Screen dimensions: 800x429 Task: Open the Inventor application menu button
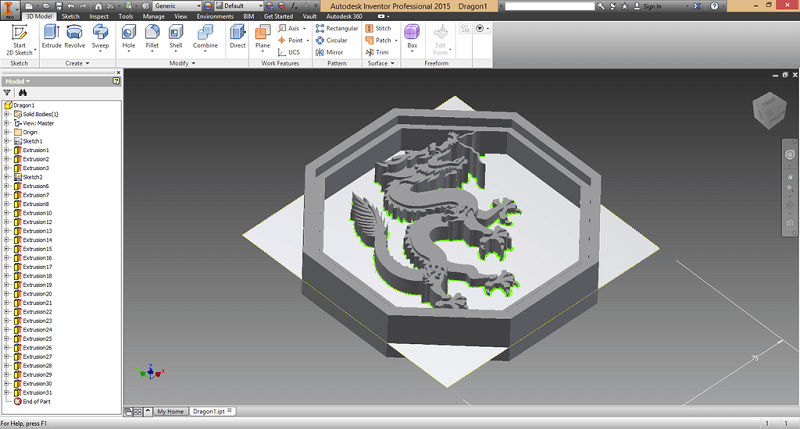pos(9,10)
